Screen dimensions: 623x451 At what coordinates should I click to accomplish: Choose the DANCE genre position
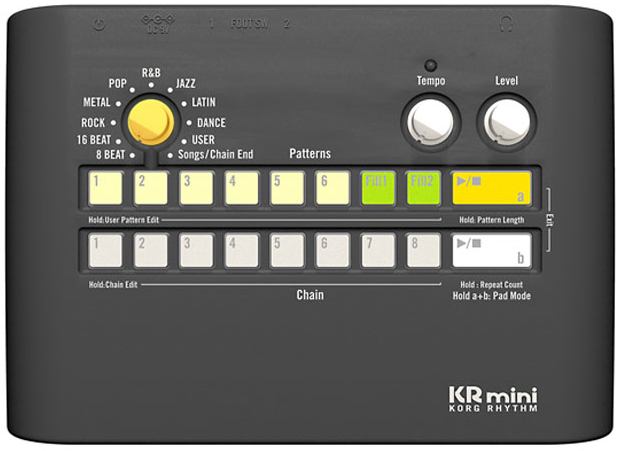pyautogui.click(x=211, y=123)
